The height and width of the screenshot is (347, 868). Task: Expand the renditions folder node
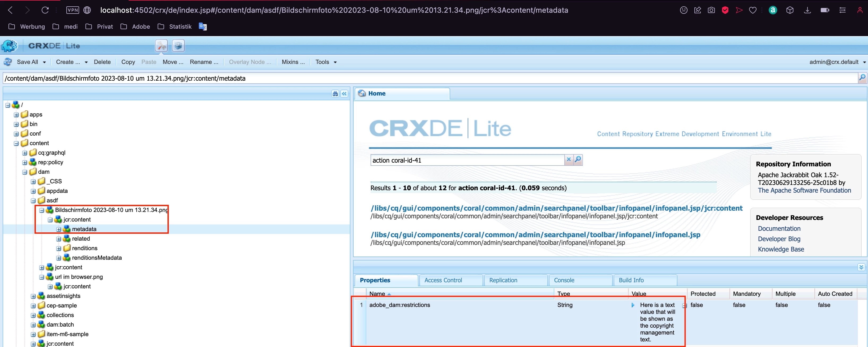point(59,249)
